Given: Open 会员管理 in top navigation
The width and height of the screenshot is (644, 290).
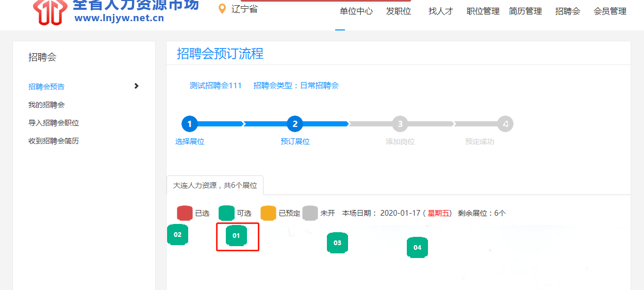Looking at the screenshot, I should [610, 11].
